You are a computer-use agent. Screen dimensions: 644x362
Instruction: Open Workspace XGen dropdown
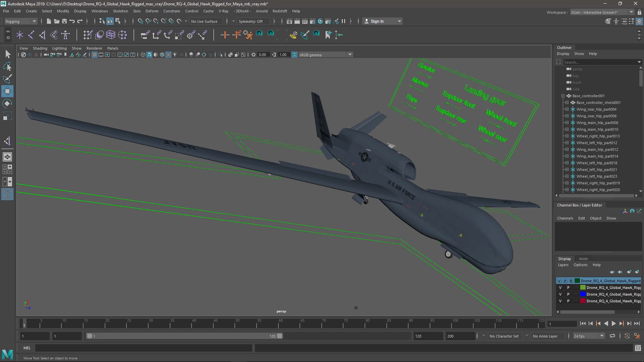(602, 12)
